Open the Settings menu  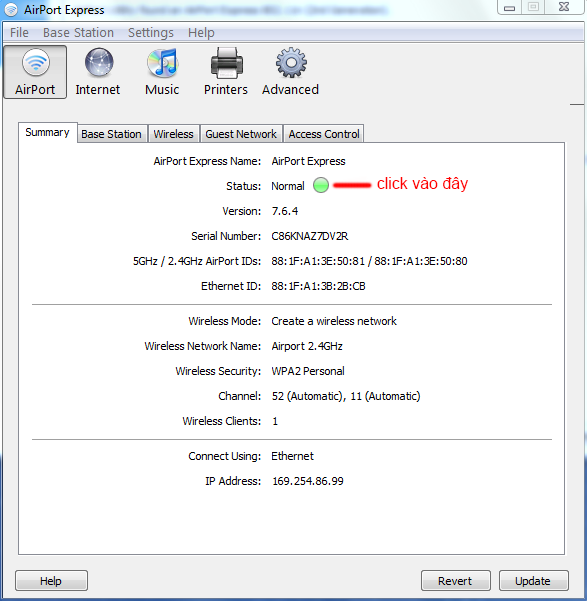tap(151, 33)
